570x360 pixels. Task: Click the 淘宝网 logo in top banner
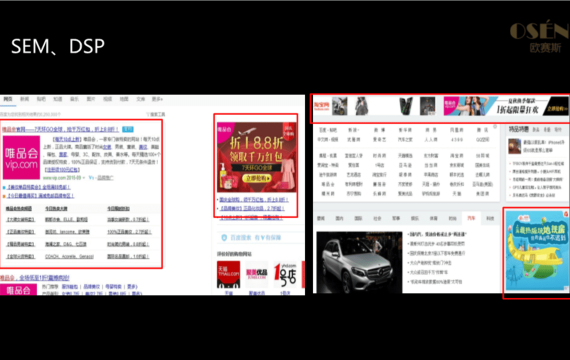pos(321,106)
